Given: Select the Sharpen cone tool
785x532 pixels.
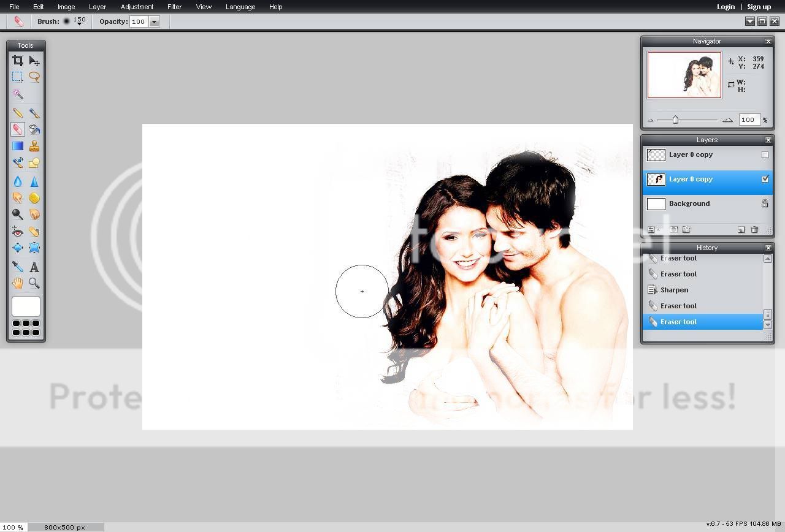Looking at the screenshot, I should (x=34, y=181).
